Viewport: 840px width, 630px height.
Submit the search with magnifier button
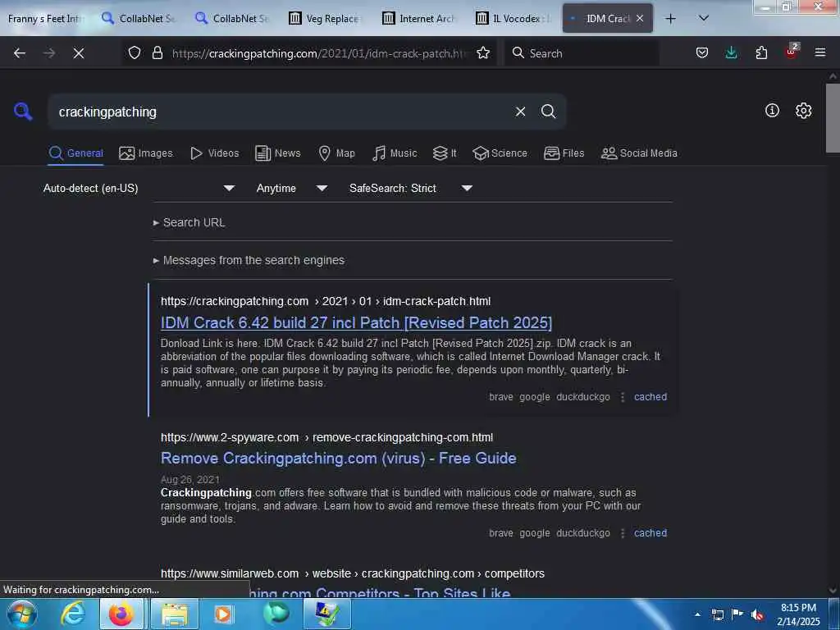click(548, 112)
